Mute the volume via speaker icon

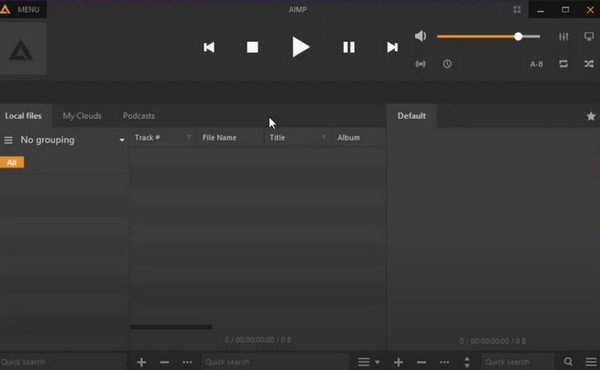click(420, 36)
